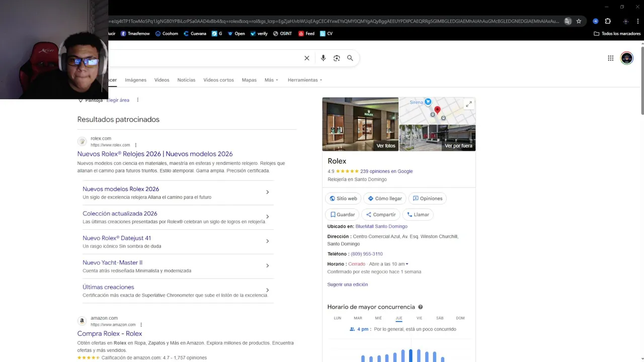Open the Chrome three-dot menu

(638, 21)
